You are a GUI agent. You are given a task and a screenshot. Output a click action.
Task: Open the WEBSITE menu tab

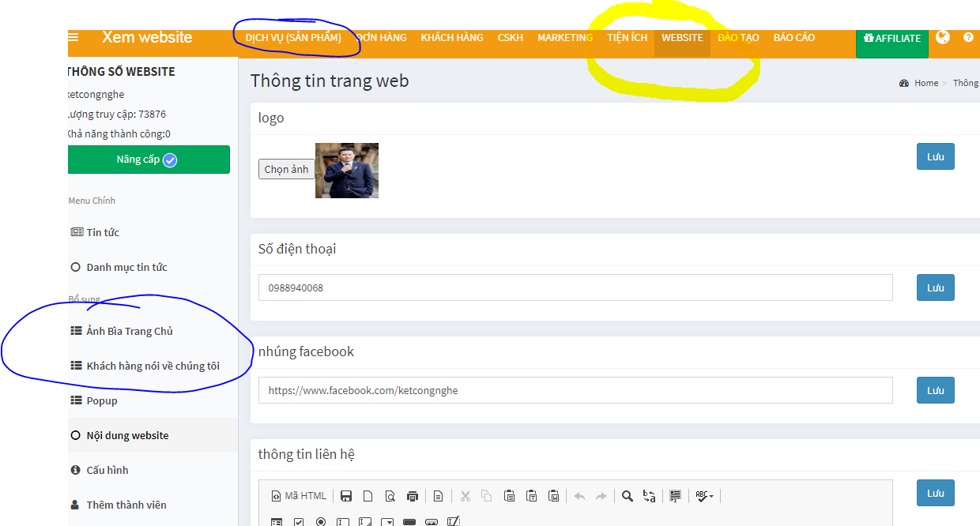682,38
